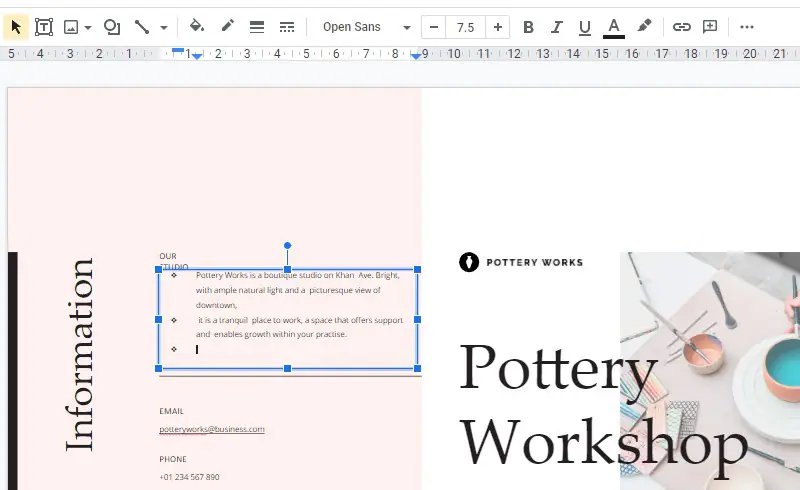This screenshot has height=490, width=800.
Task: Insert a text box
Action: 44,27
